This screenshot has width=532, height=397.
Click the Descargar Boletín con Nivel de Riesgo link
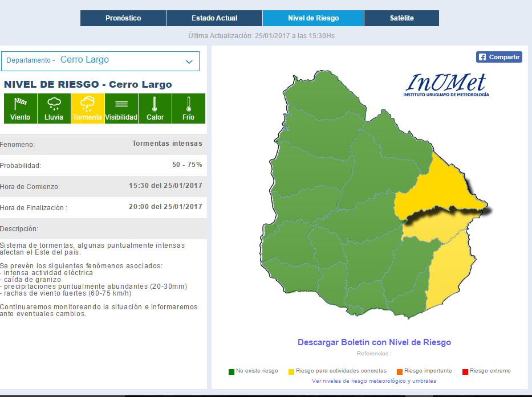coord(372,342)
